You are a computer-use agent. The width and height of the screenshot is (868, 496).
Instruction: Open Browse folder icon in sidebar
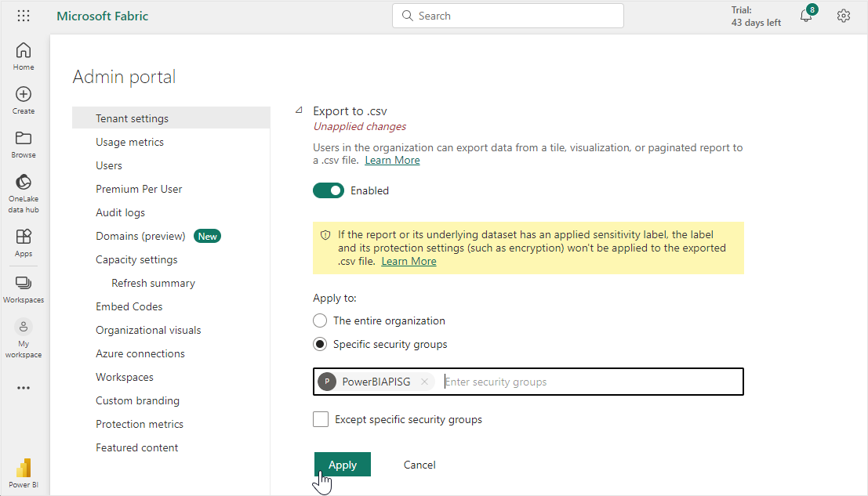(24, 143)
